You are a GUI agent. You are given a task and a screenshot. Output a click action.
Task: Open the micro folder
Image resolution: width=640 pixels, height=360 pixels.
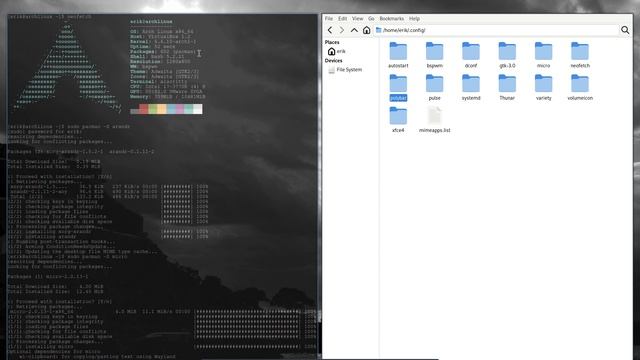[543, 55]
